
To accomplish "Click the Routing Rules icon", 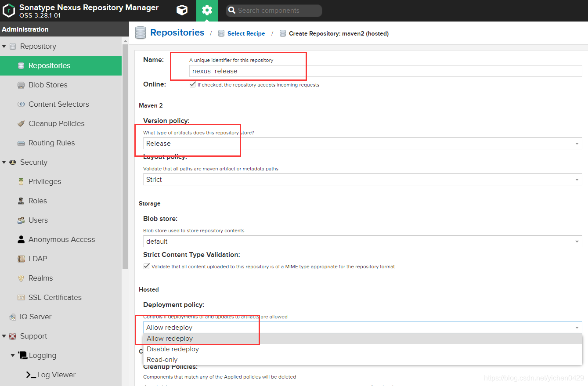I will [21, 143].
